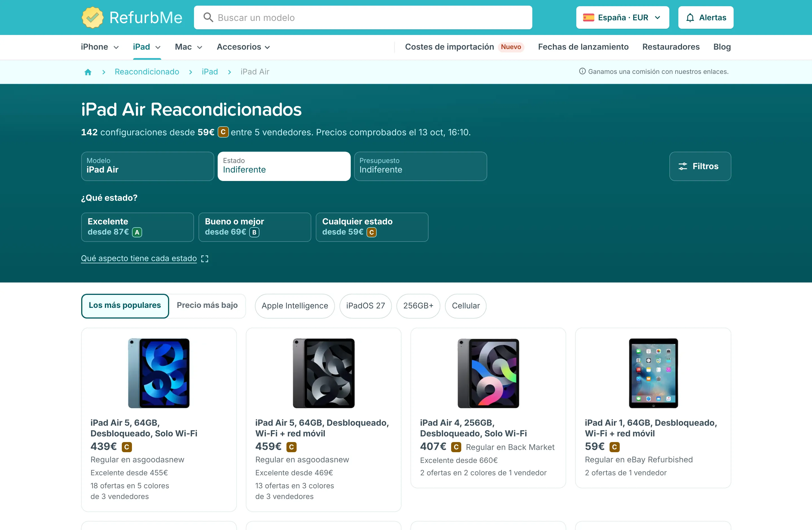Expand the Accesorios menu chevron
The width and height of the screenshot is (812, 530).
[x=268, y=47]
